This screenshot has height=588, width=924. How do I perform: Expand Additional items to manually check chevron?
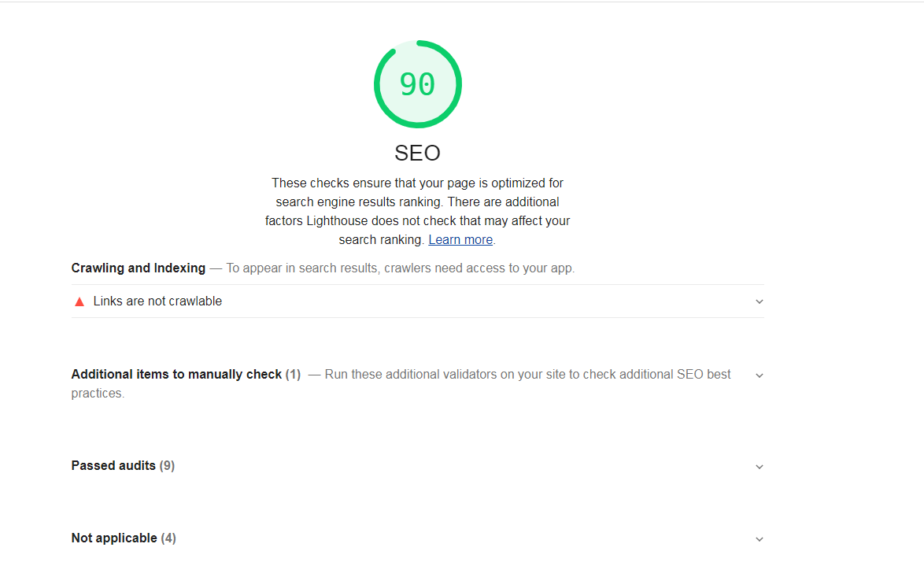(759, 375)
